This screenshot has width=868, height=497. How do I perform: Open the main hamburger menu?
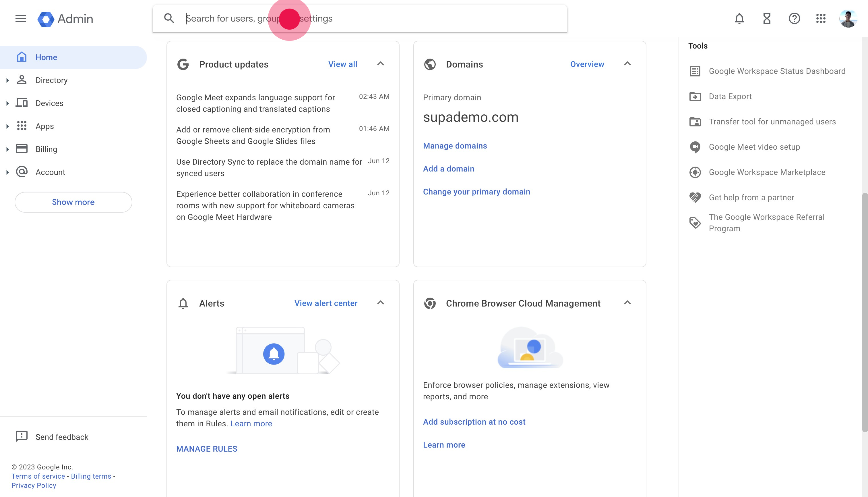point(20,18)
